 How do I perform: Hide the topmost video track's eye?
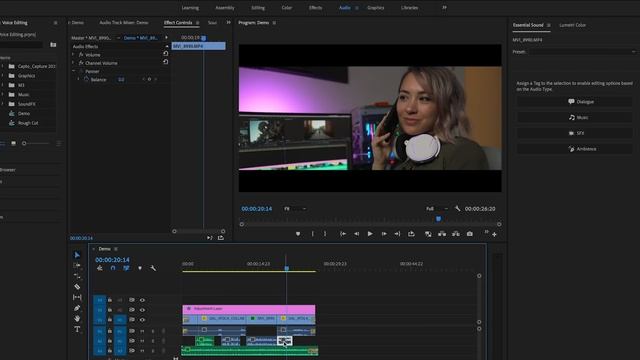point(142,300)
